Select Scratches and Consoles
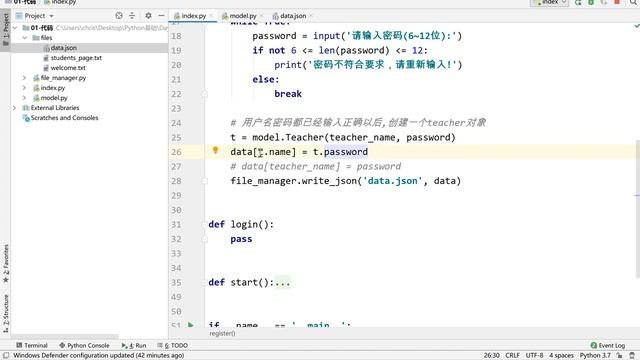 [64, 118]
